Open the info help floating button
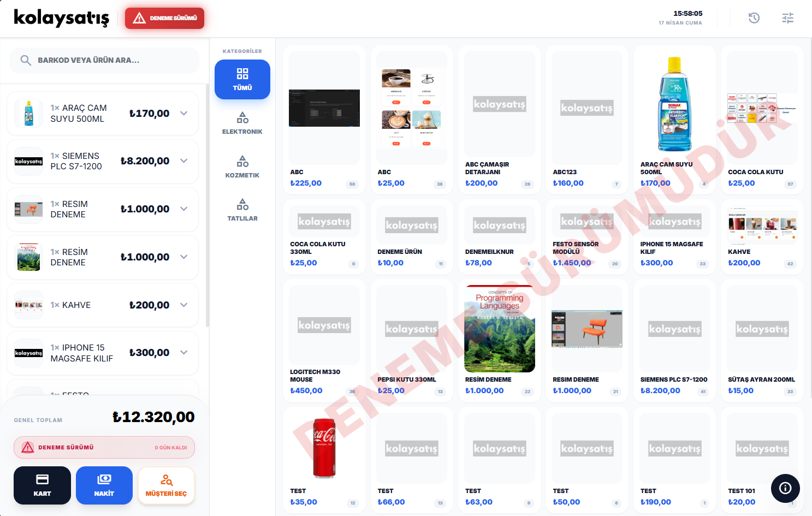Viewport: 812px width, 516px height. (x=785, y=488)
